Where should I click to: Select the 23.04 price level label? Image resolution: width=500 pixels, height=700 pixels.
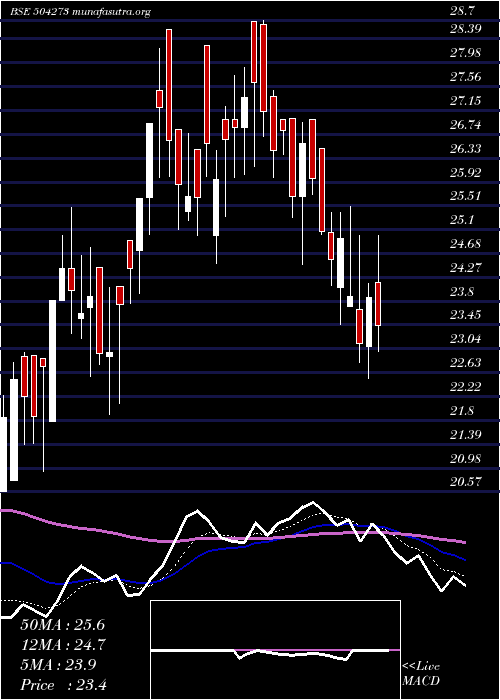pyautogui.click(x=466, y=339)
